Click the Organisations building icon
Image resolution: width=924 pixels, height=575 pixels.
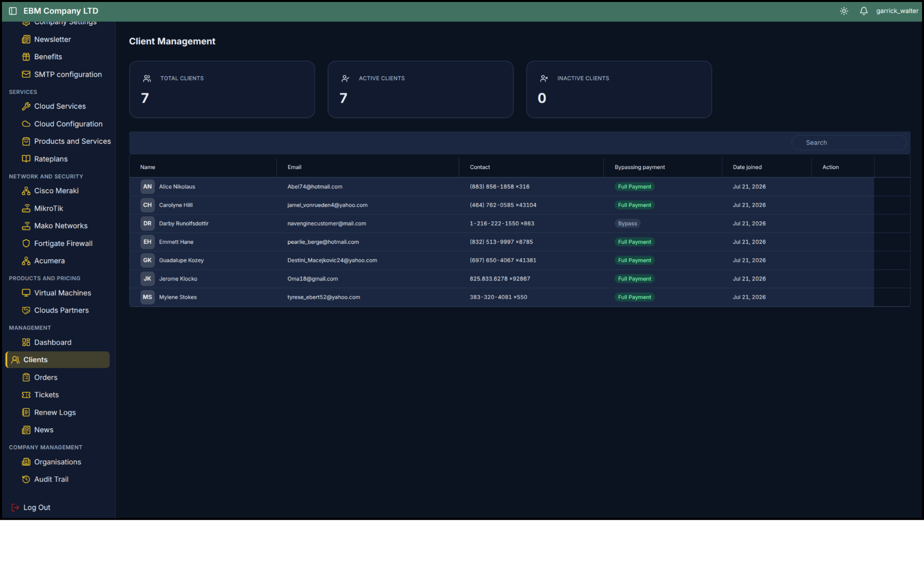click(26, 462)
